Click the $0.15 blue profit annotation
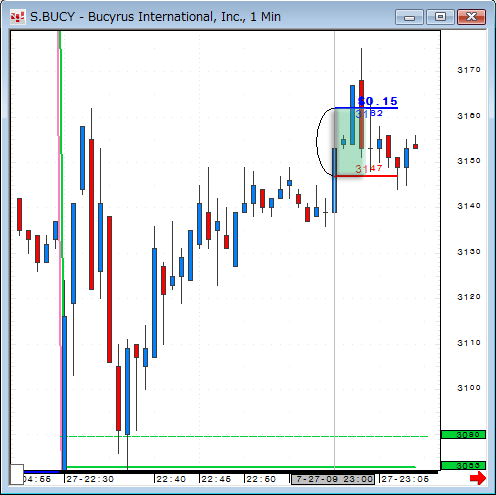Screen dimensions: 496x495 point(378,101)
